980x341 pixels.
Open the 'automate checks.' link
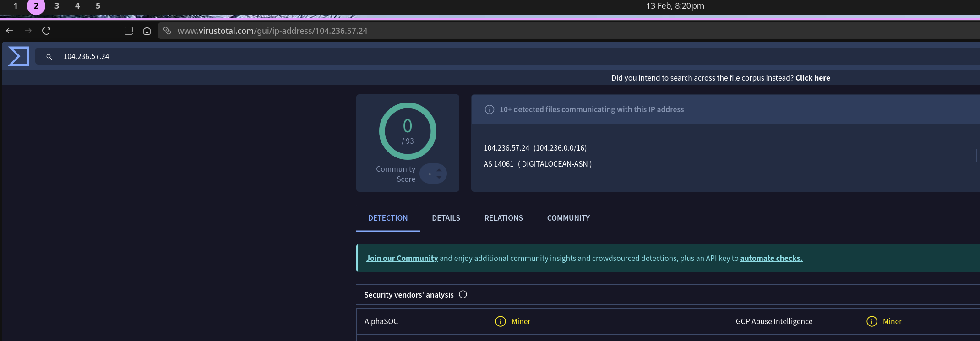771,258
